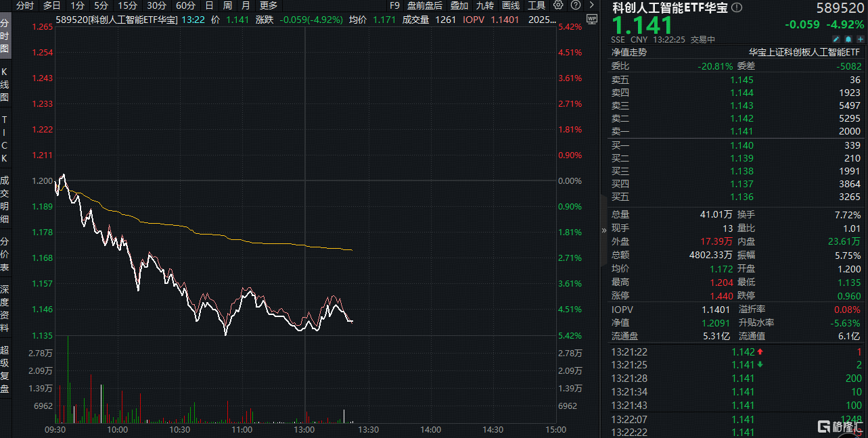Click the 九转 indicator button
Viewport: 868px width, 438px height.
pos(485,5)
